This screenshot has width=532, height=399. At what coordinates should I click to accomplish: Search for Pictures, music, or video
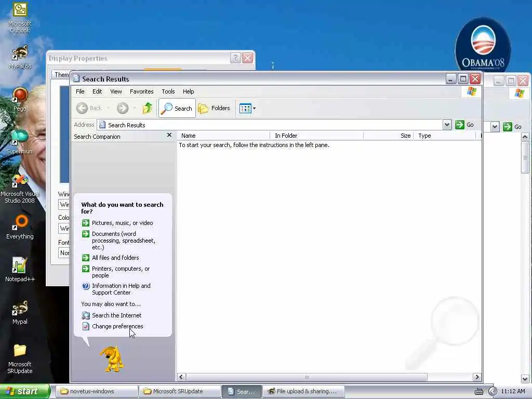117,223
